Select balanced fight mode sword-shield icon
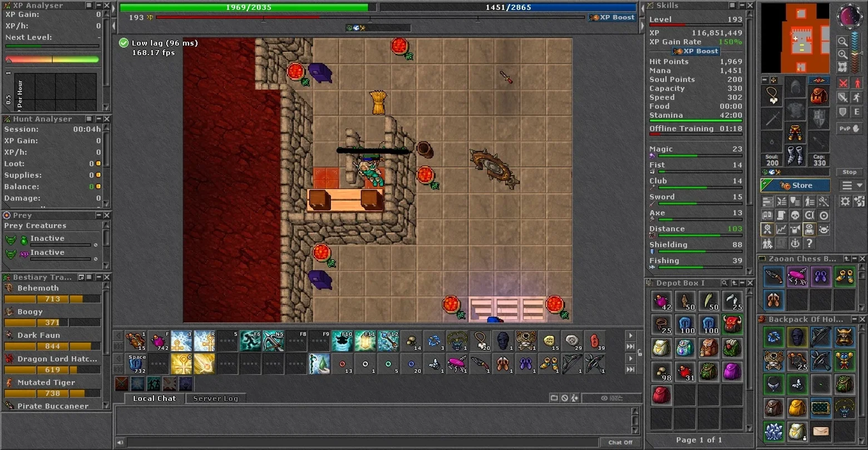The image size is (868, 450). [x=844, y=97]
